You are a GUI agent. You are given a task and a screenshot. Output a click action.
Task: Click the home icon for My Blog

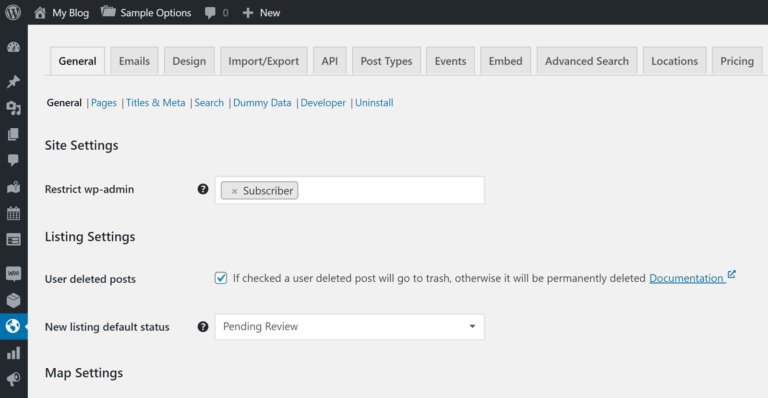tap(40, 13)
